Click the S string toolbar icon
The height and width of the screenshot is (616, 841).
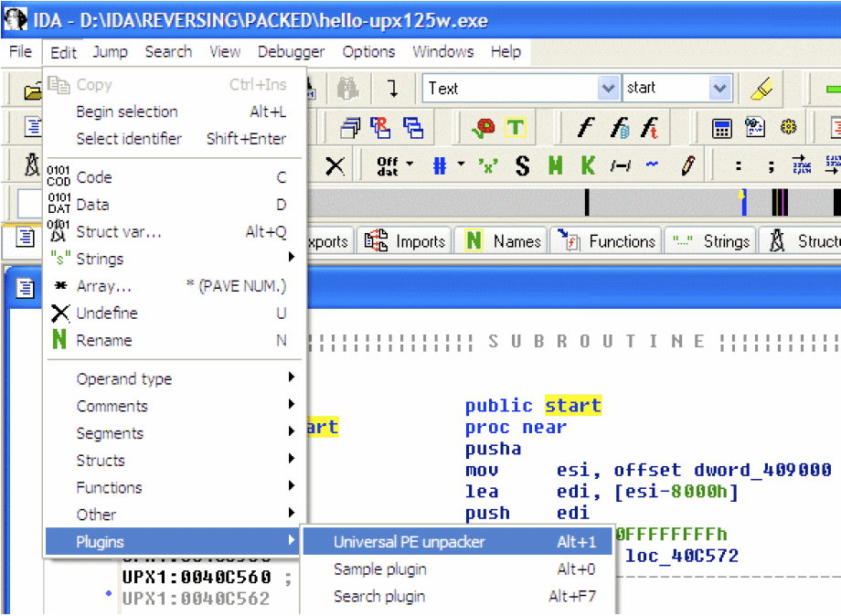tap(522, 166)
